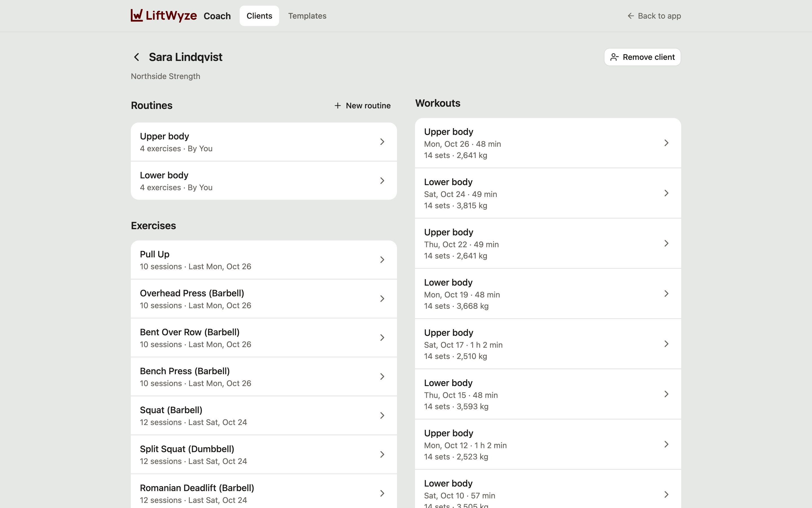Create a New routine
This screenshot has width=812, height=508.
(362, 106)
